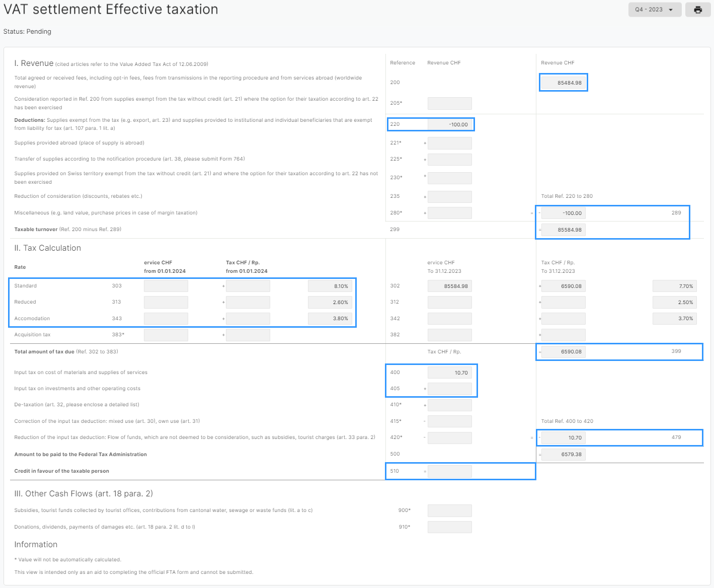Click the Ref. 500 amount payable field 6579.38
Image resolution: width=714 pixels, height=588 pixels.
(x=564, y=454)
